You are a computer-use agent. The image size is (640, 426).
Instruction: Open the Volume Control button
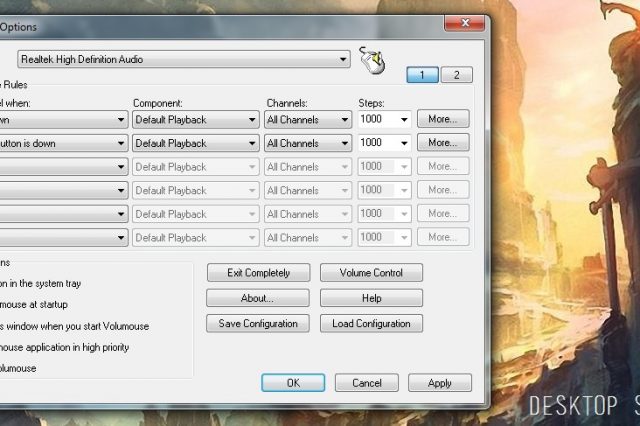click(371, 273)
